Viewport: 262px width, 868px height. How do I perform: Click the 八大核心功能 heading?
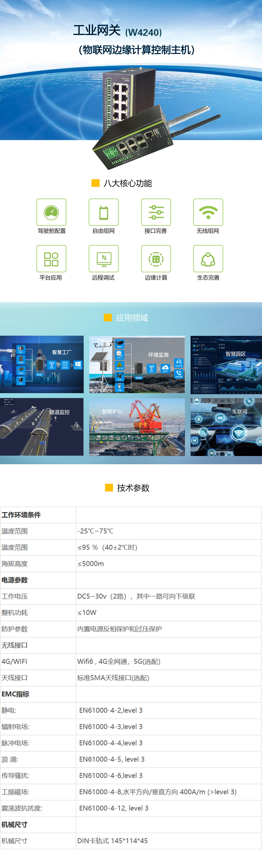tap(128, 183)
